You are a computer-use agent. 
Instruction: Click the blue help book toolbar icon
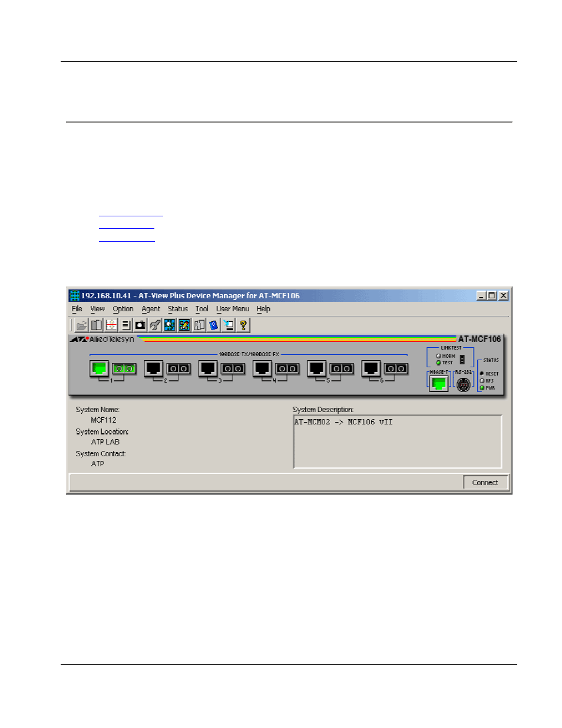pyautogui.click(x=214, y=325)
